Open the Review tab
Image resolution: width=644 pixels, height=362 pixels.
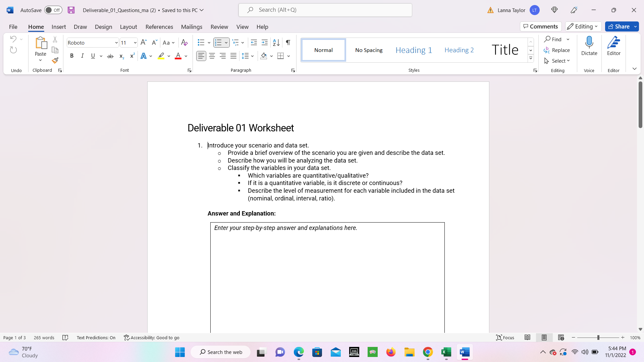tap(219, 27)
